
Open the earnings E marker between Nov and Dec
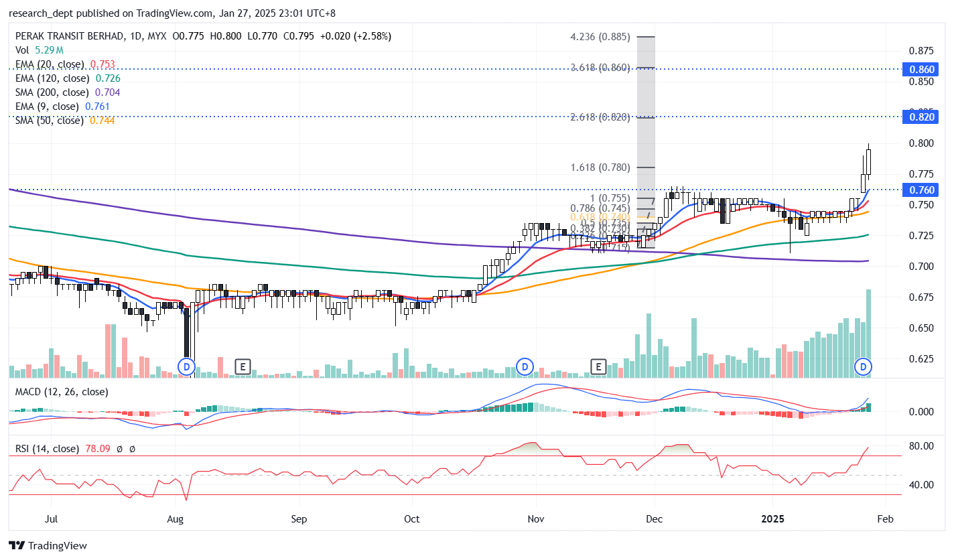pos(598,366)
